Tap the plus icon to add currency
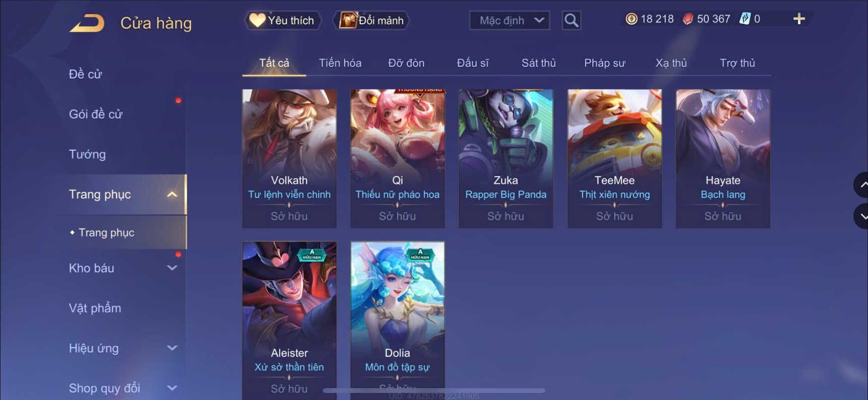This screenshot has height=400, width=868. [x=799, y=19]
